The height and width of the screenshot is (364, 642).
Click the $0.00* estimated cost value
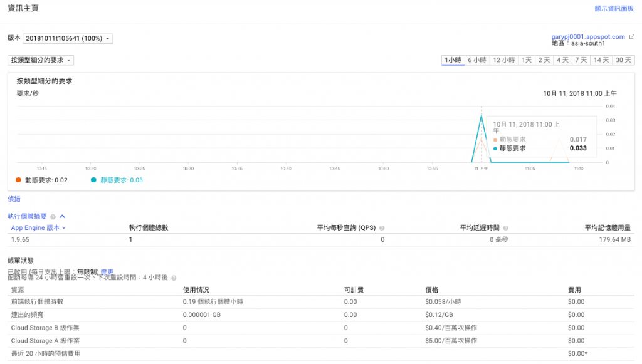tap(577, 354)
